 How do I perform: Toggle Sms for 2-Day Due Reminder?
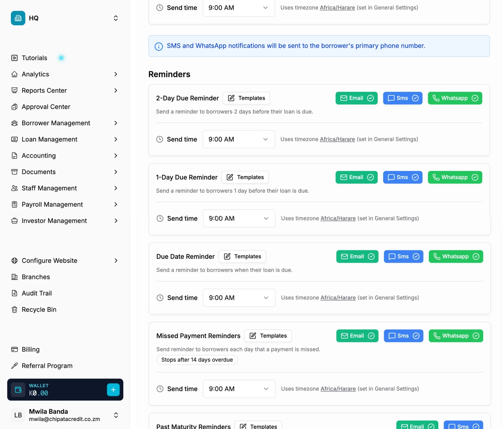[402, 98]
